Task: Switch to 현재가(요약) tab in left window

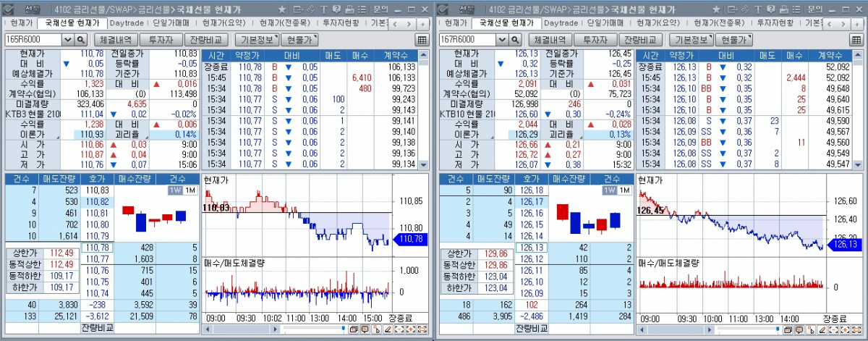Action: pos(225,23)
